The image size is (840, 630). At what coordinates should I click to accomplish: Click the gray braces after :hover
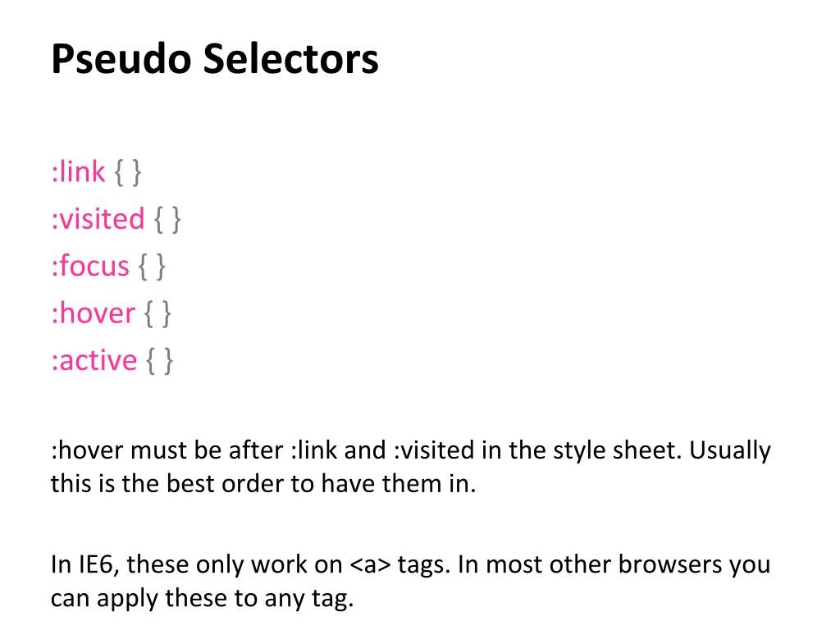(158, 314)
